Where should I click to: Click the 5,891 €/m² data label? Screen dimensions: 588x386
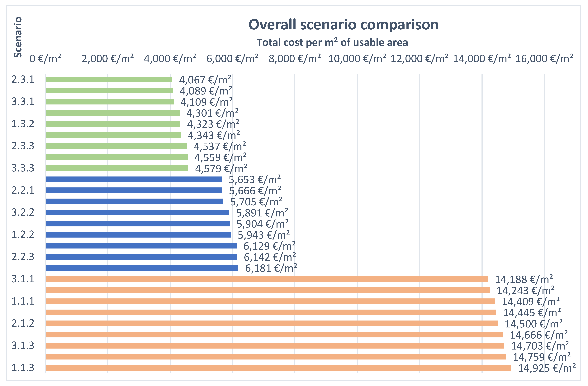(x=262, y=213)
